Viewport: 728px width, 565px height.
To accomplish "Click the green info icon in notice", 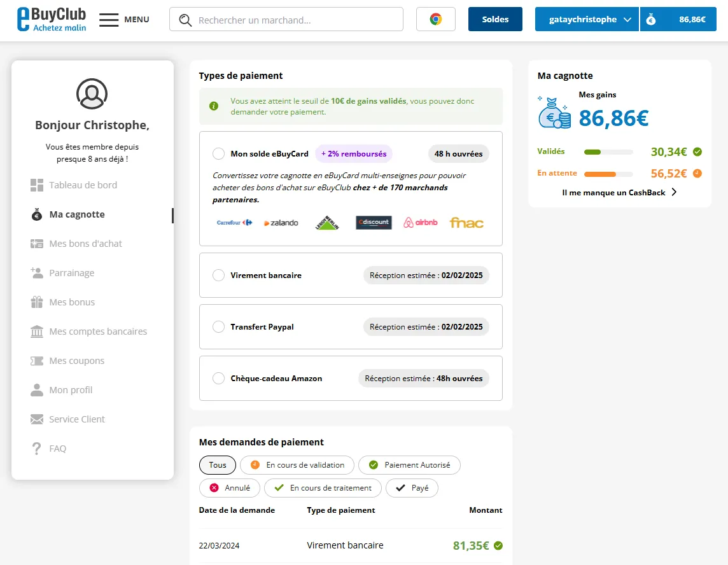I will click(214, 106).
